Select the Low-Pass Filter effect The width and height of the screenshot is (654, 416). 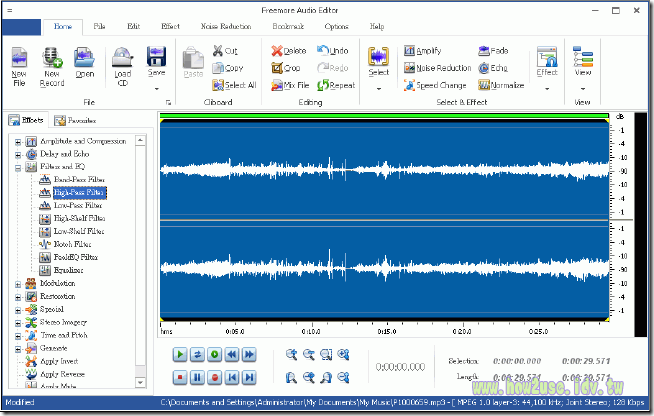point(79,205)
